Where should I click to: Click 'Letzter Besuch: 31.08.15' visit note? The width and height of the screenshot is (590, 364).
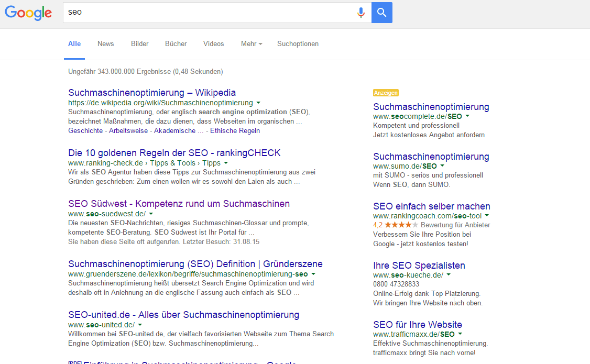point(221,242)
